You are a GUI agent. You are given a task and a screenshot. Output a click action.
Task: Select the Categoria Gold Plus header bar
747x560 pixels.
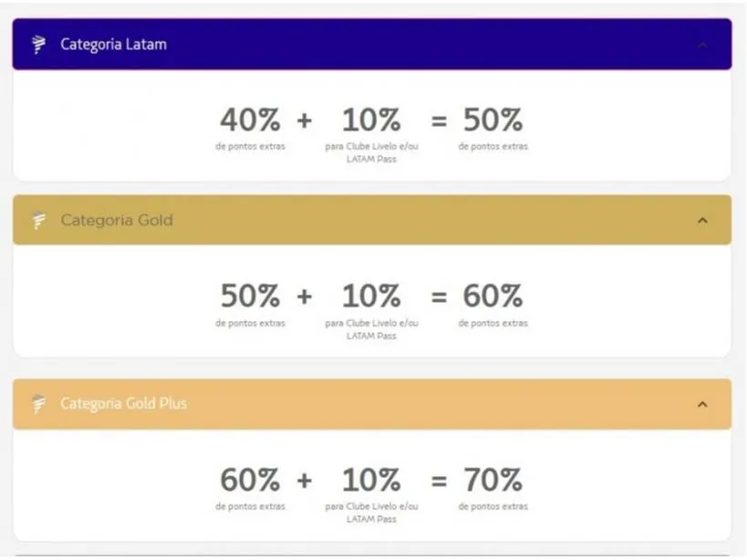coord(365,403)
